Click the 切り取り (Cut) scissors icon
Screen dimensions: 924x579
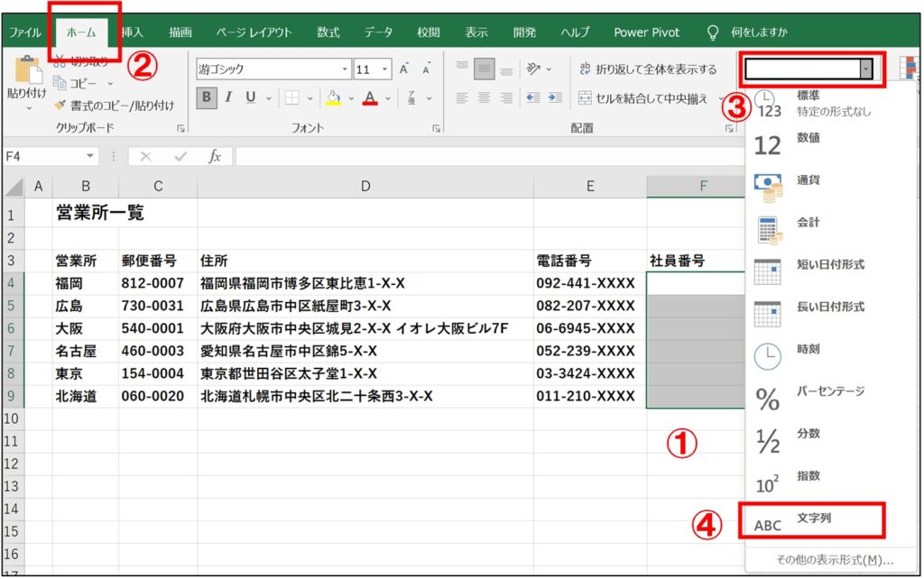coord(59,60)
